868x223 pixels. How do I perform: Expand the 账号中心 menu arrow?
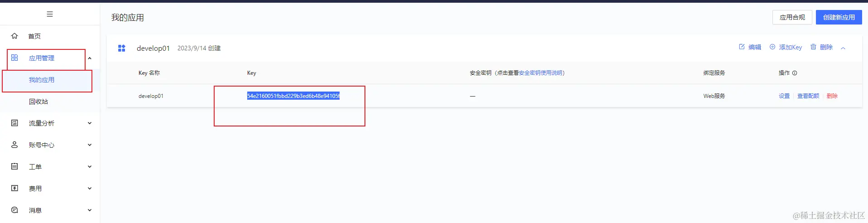click(x=90, y=145)
